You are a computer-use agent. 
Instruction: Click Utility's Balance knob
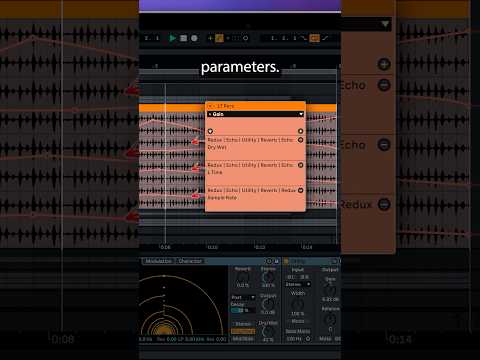pos(330,320)
